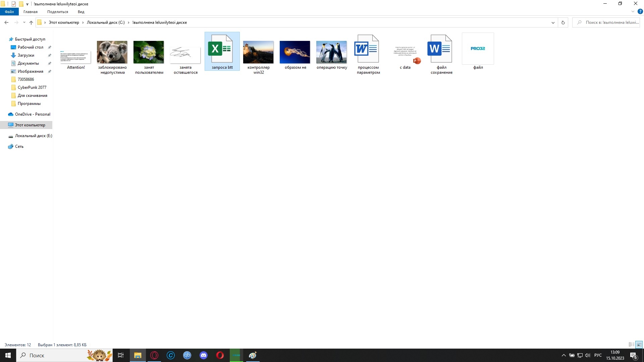644x362 pixels.
Task: Switch to details view toggle
Action: pyautogui.click(x=631, y=345)
